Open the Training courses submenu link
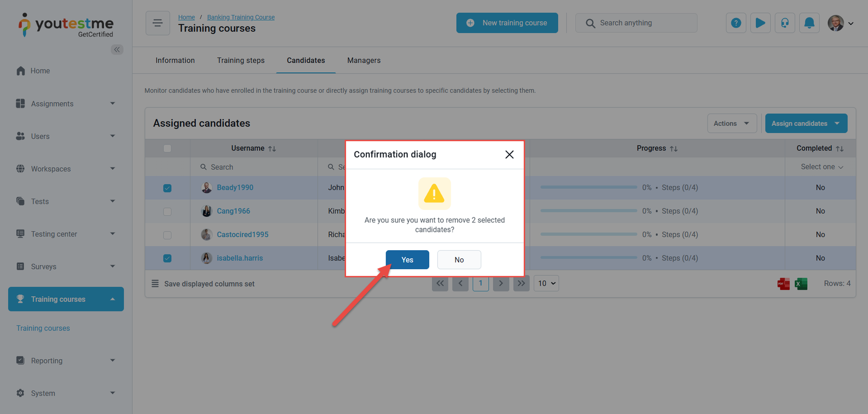The width and height of the screenshot is (868, 414). point(43,328)
